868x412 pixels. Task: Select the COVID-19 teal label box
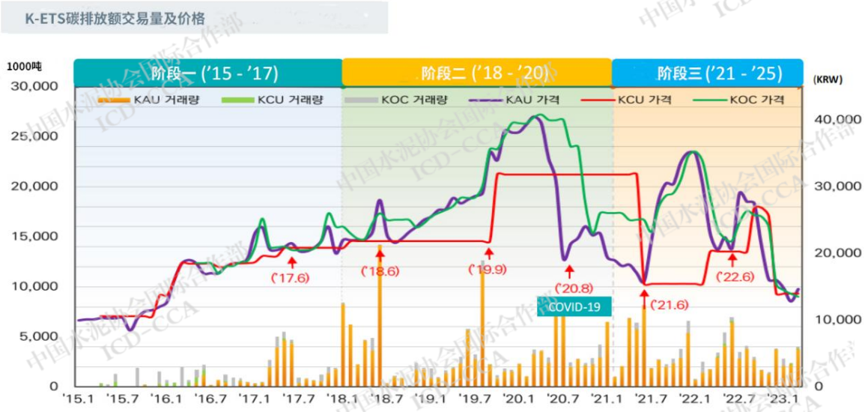(x=574, y=307)
